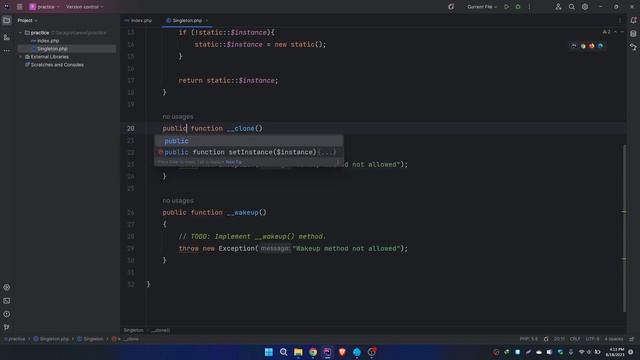Select Scratches and Consoles node
This screenshot has width=640, height=360.
[x=54, y=65]
